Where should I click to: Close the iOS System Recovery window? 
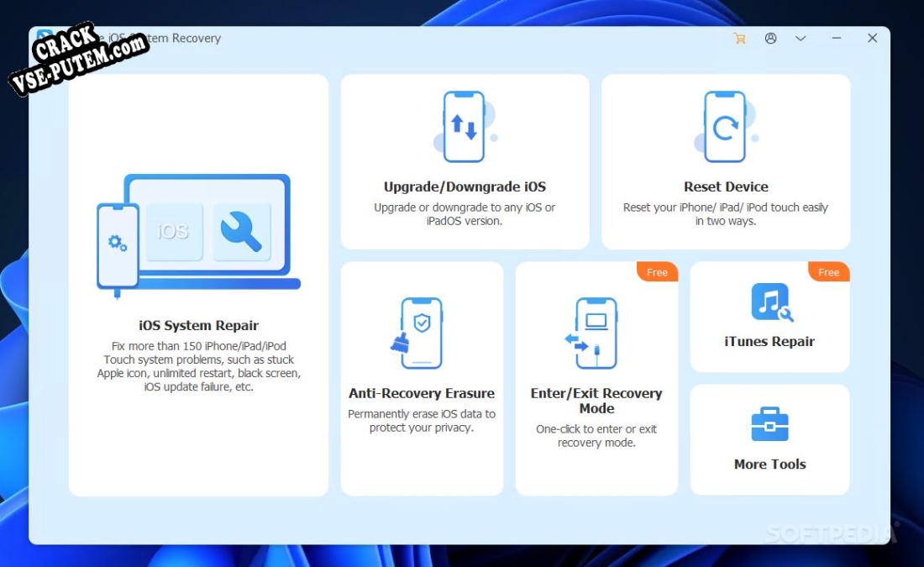pyautogui.click(x=873, y=38)
